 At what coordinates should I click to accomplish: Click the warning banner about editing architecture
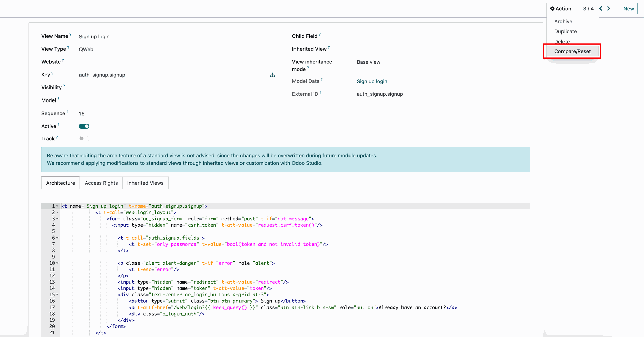click(286, 159)
